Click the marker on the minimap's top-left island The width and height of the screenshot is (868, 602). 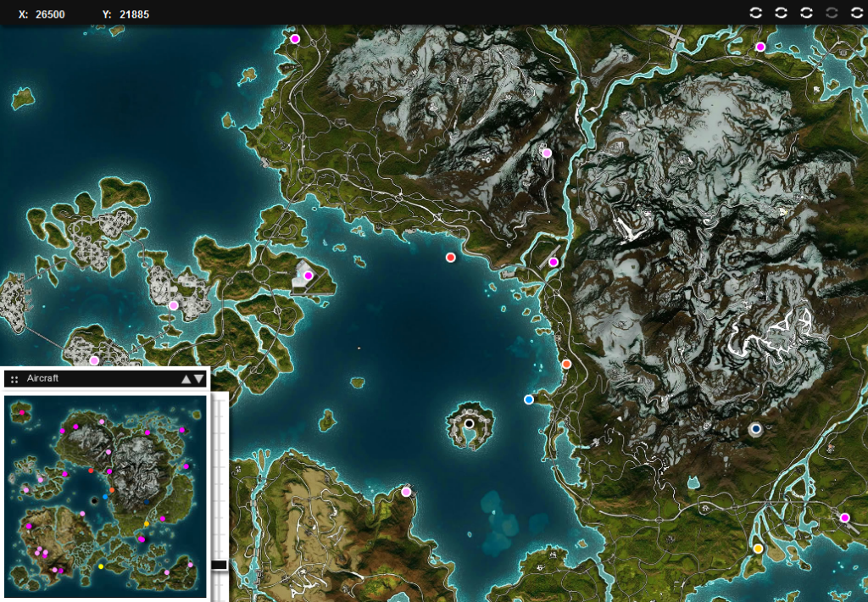click(x=21, y=413)
